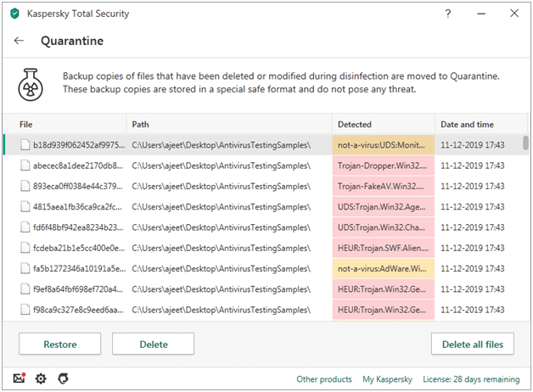The width and height of the screenshot is (533, 392).
Task: Click the support headset icon
Action: point(63,378)
